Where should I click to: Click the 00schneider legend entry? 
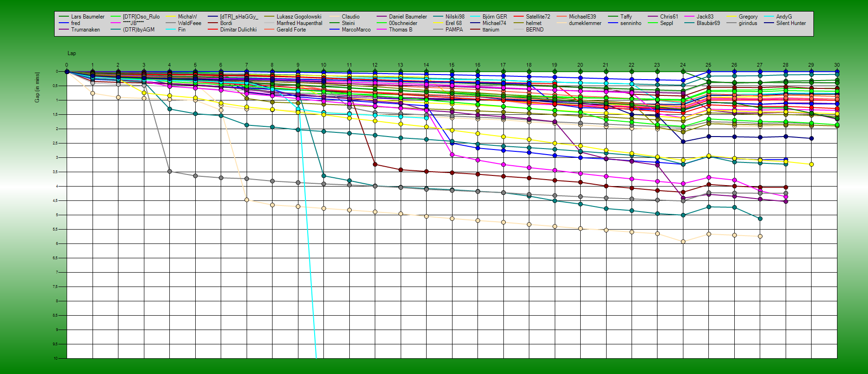403,23
